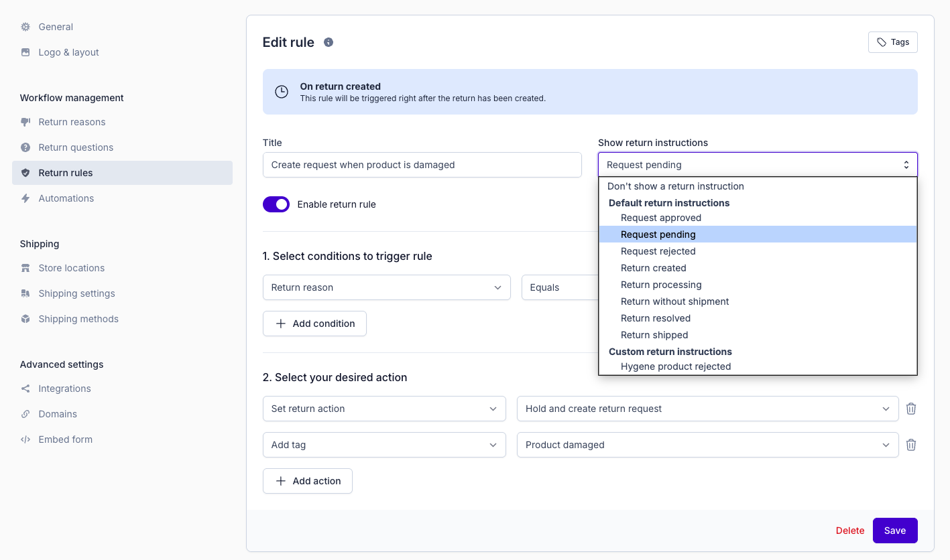950x560 pixels.
Task: Click the Integrations share icon
Action: coord(25,389)
